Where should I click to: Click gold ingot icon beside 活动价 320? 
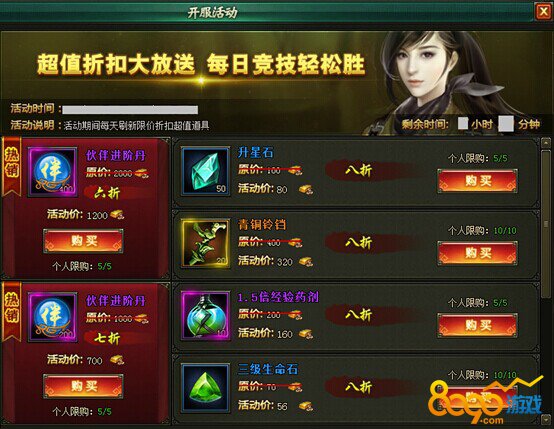[x=306, y=261]
